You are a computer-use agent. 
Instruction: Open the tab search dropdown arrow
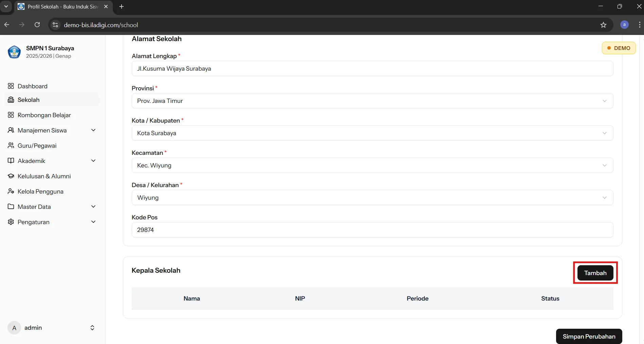[x=6, y=6]
